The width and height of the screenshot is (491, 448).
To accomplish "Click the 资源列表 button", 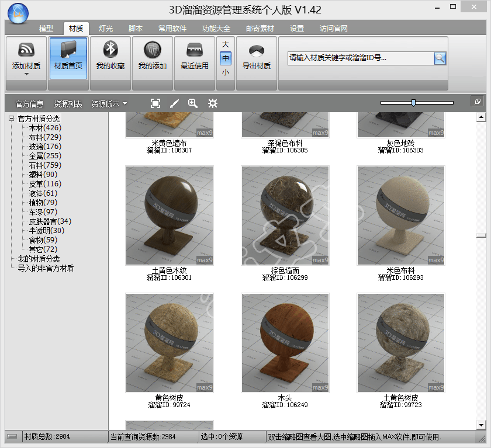I will (68, 104).
